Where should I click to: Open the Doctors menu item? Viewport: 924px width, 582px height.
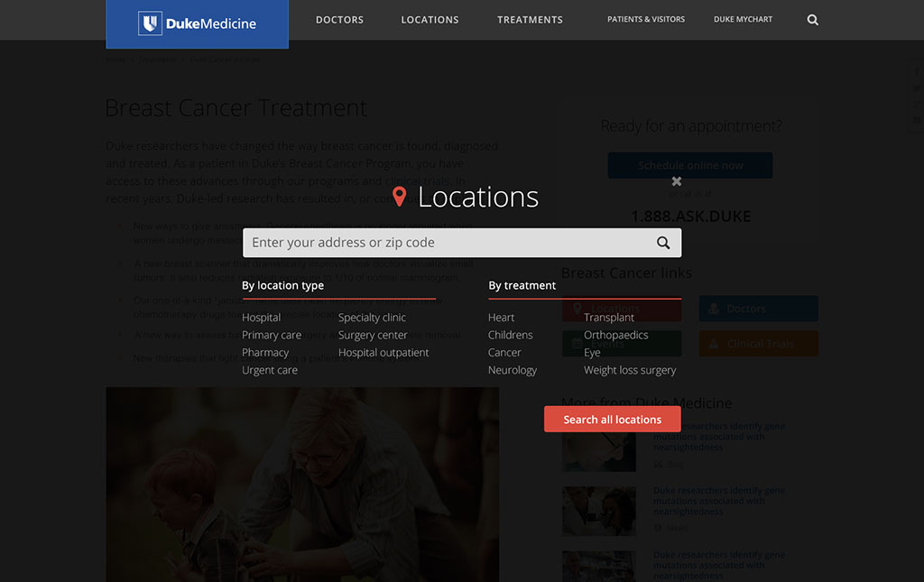339,20
